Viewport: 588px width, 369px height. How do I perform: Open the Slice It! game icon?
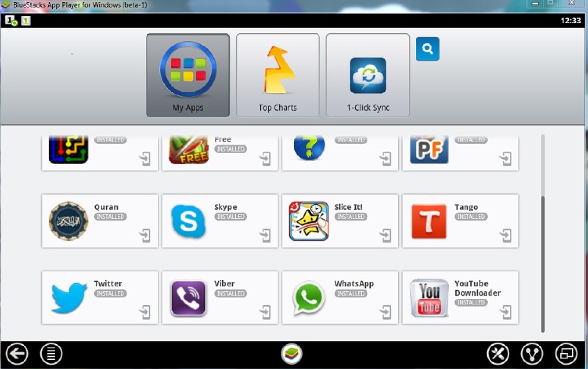[309, 221]
